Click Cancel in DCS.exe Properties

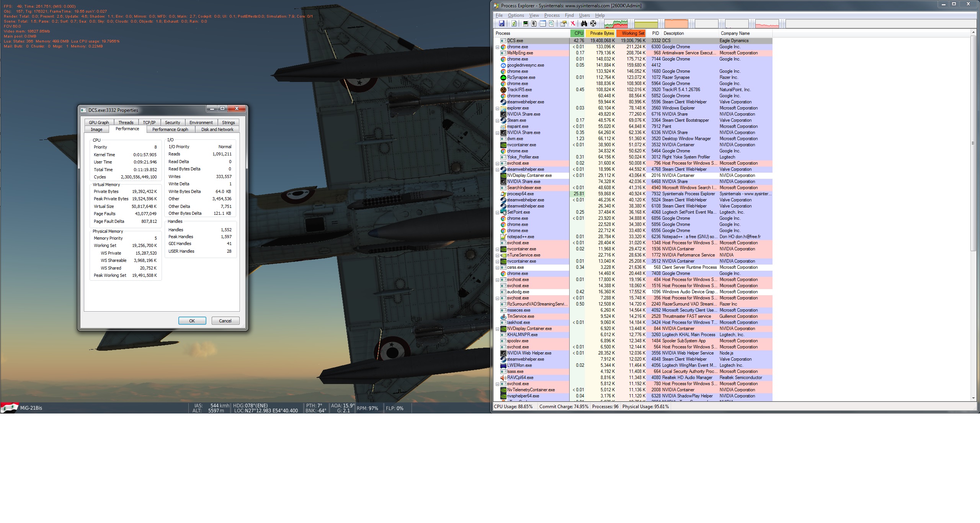click(225, 321)
